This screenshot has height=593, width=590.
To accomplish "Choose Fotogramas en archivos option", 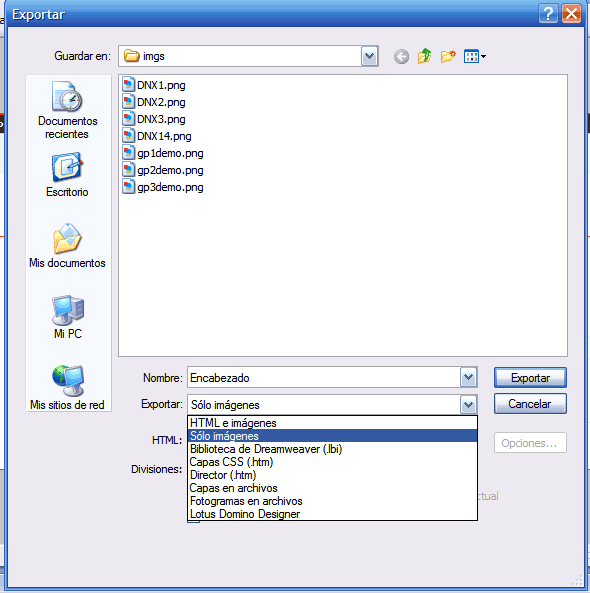I will (x=332, y=501).
